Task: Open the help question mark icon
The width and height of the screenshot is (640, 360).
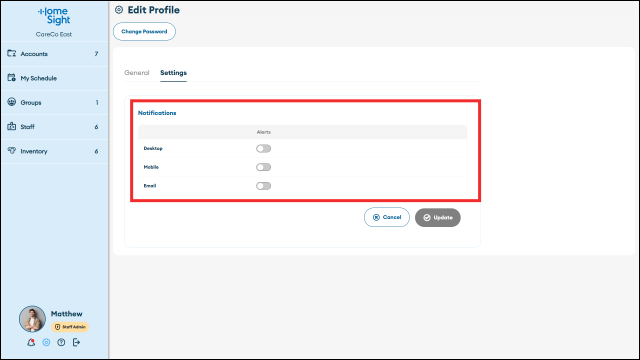Action: (61, 342)
